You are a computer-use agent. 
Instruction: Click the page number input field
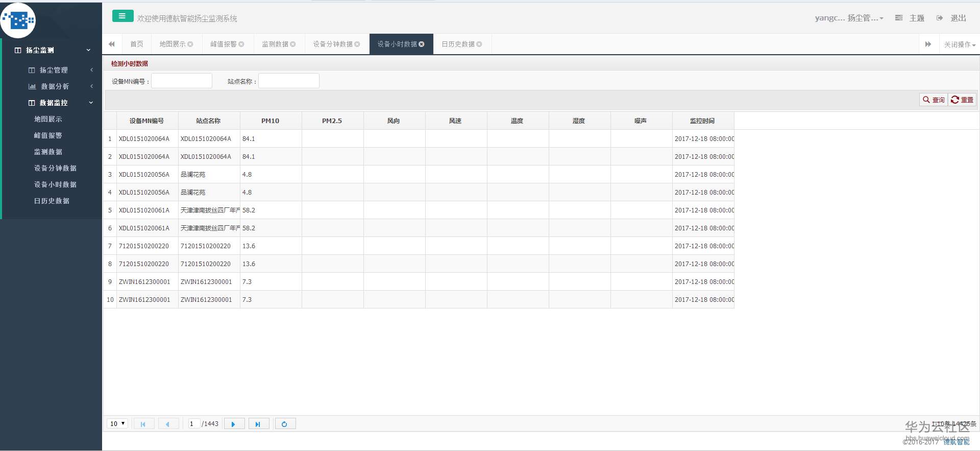pos(193,424)
